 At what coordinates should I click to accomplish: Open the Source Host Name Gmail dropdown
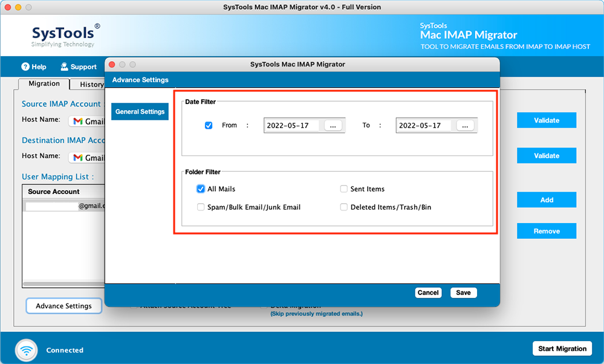(86, 122)
